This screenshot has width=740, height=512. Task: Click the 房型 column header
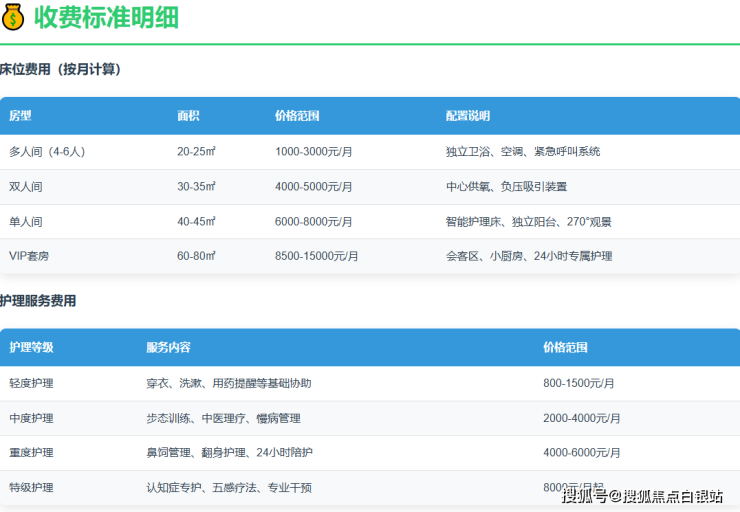(20, 116)
